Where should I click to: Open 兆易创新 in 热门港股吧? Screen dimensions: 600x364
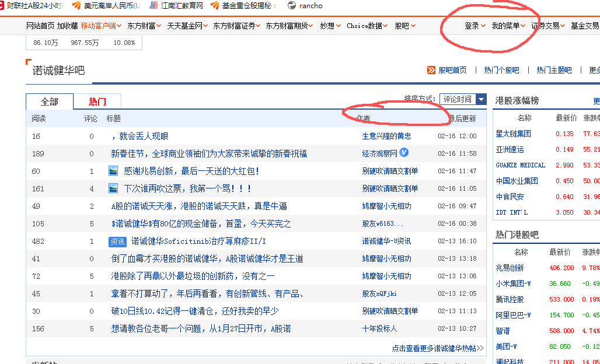pos(510,268)
